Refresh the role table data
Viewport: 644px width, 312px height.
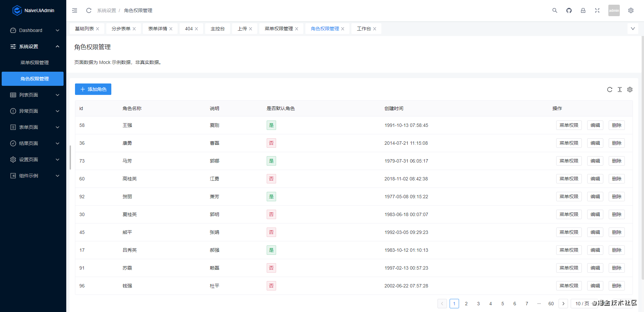[x=610, y=90]
